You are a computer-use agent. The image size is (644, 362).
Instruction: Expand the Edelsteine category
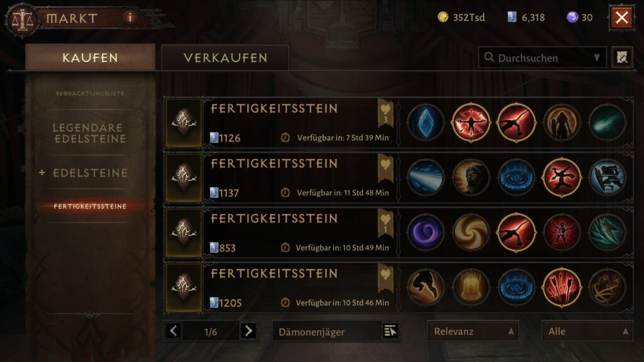tap(84, 173)
